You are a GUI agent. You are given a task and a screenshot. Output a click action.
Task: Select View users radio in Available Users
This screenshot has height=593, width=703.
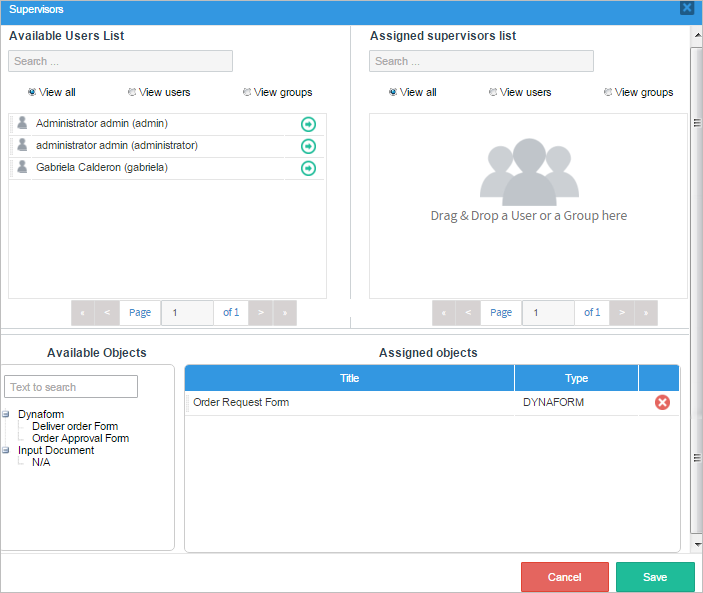coord(133,92)
